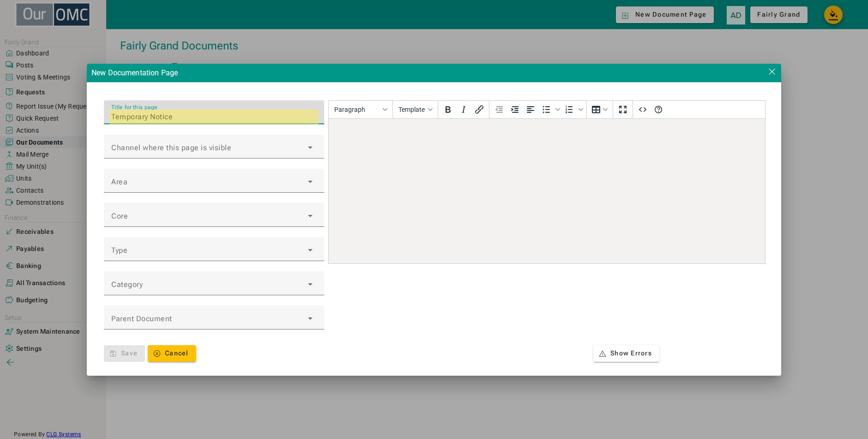This screenshot has height=439, width=868.
Task: Open editor help question-mark icon
Action: tap(658, 110)
